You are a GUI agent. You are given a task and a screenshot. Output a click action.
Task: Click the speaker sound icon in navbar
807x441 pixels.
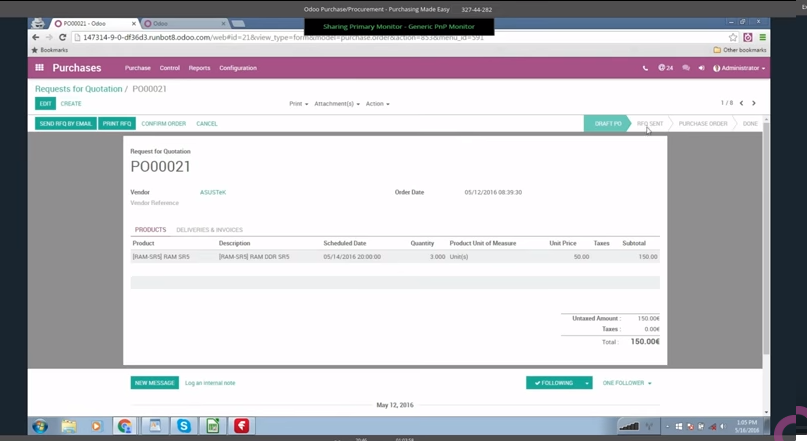click(701, 68)
